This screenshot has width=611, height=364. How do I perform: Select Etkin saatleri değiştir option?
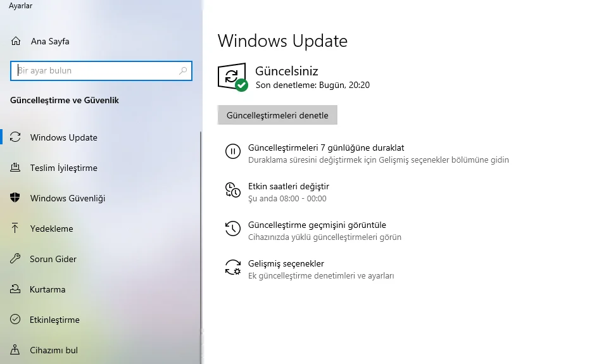coord(288,186)
